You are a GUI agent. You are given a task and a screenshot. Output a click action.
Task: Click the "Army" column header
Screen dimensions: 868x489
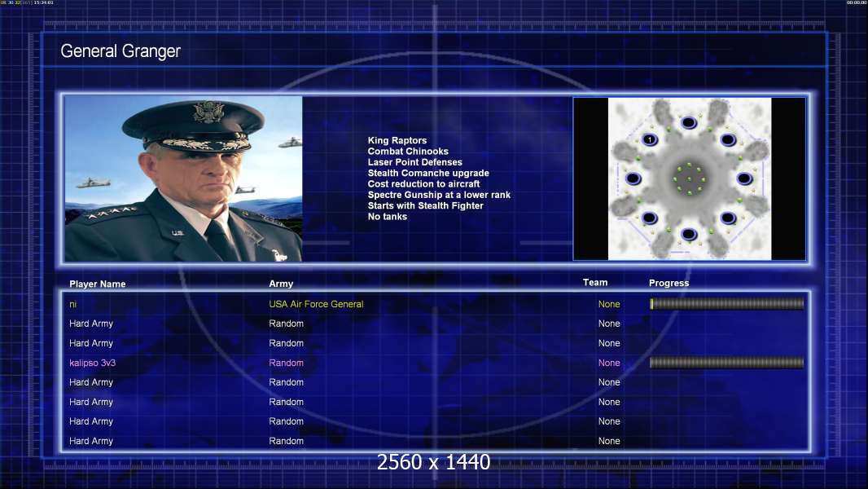(281, 284)
